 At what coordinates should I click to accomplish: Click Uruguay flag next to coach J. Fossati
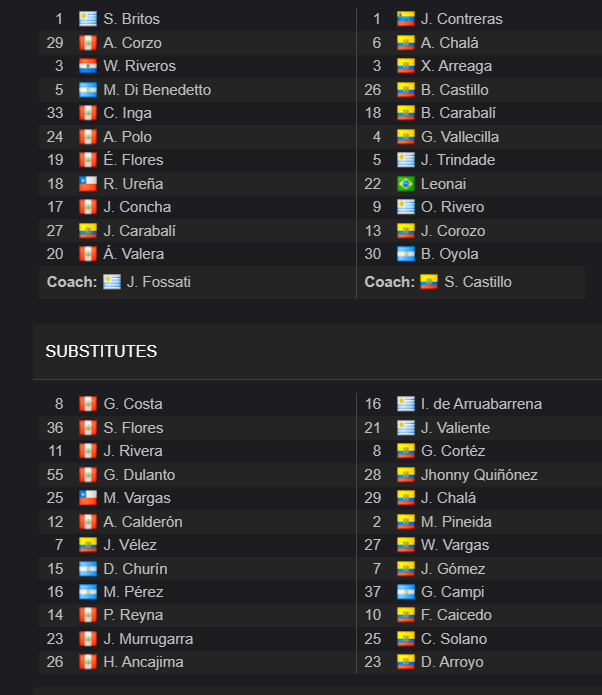112,282
